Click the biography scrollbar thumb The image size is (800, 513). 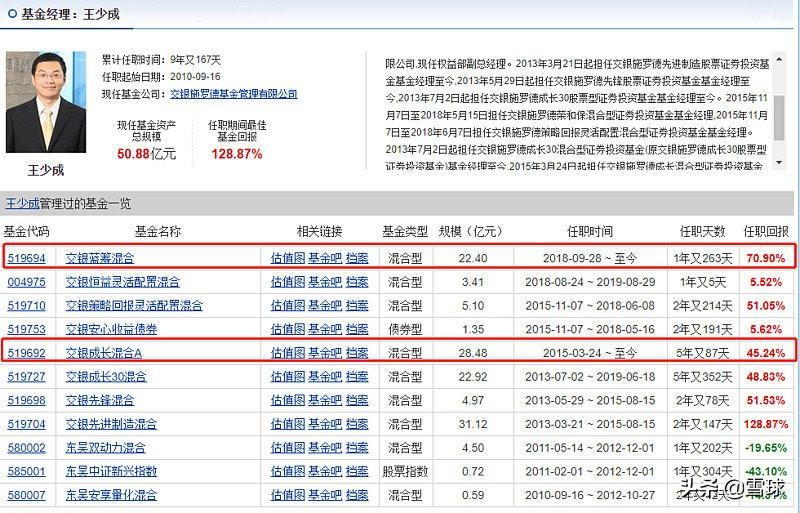point(779,117)
